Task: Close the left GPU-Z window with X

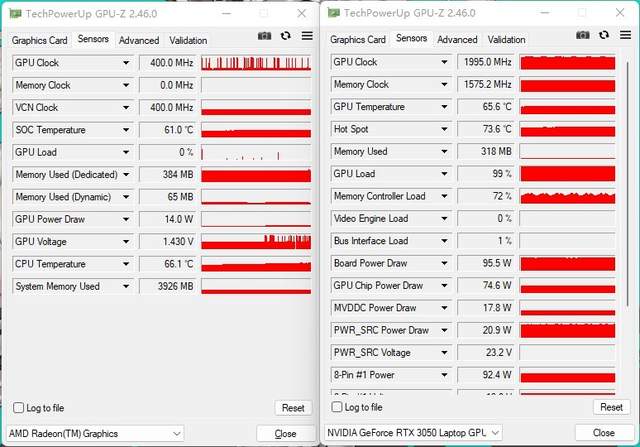Action: (x=302, y=13)
